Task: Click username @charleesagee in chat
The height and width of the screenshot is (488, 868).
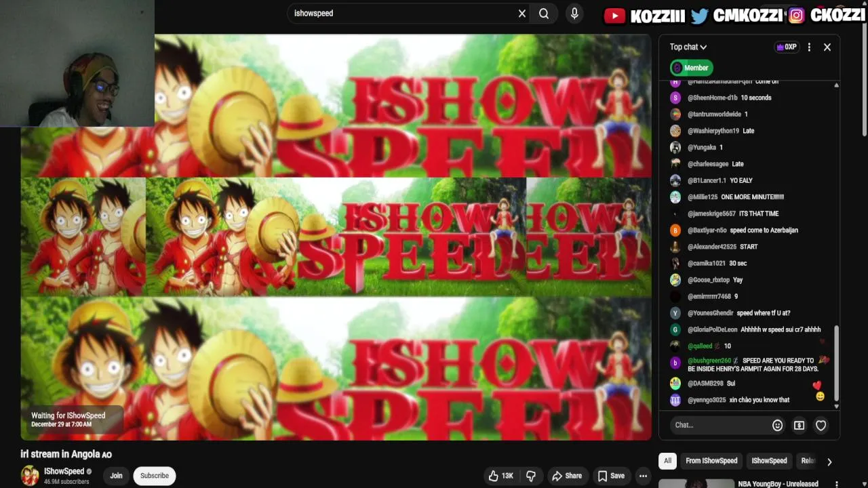Action: point(708,164)
